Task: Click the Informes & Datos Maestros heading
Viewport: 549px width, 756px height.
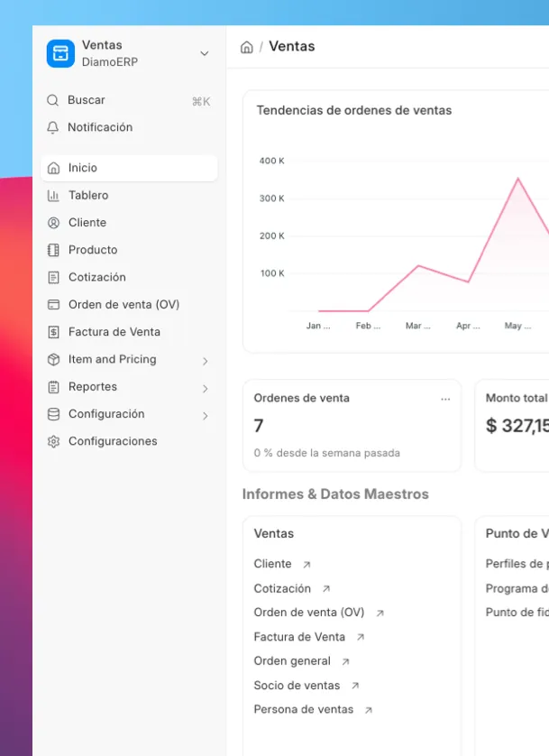Action: [335, 494]
